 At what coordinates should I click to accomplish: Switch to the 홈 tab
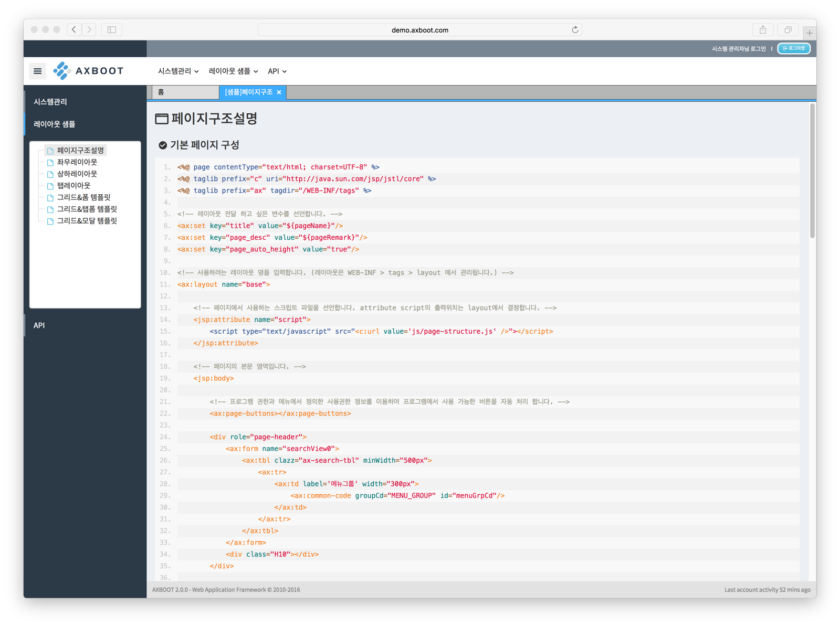[185, 92]
